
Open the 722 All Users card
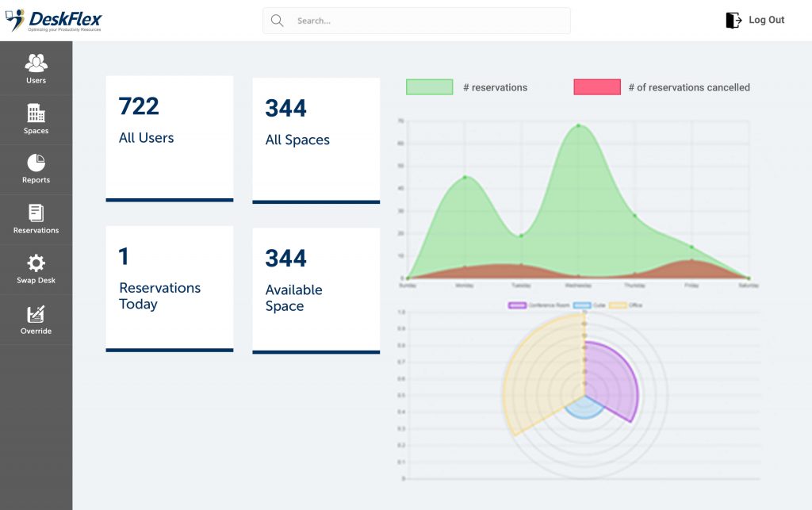click(x=169, y=138)
